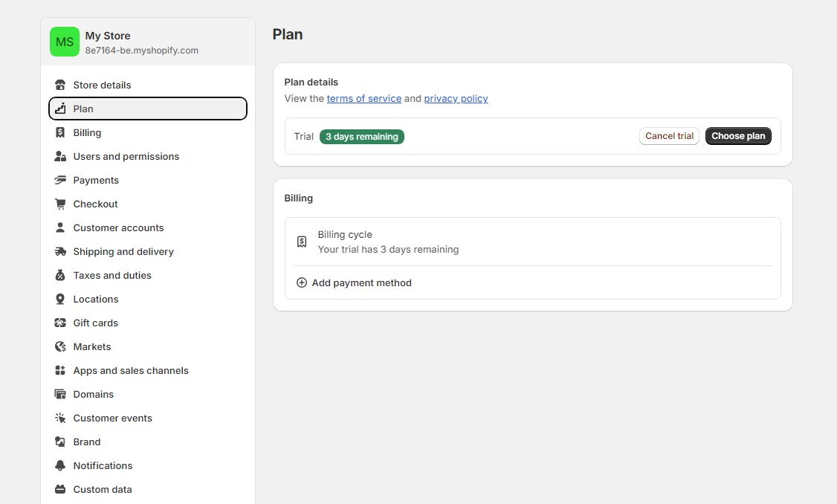Viewport: 837px width, 504px height.
Task: Open the privacy policy link
Action: click(x=456, y=98)
